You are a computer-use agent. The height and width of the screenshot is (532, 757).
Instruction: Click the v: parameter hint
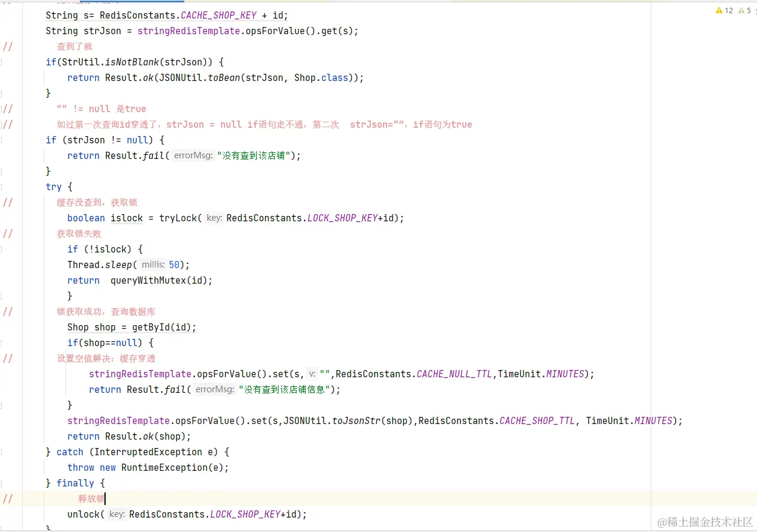coord(312,374)
